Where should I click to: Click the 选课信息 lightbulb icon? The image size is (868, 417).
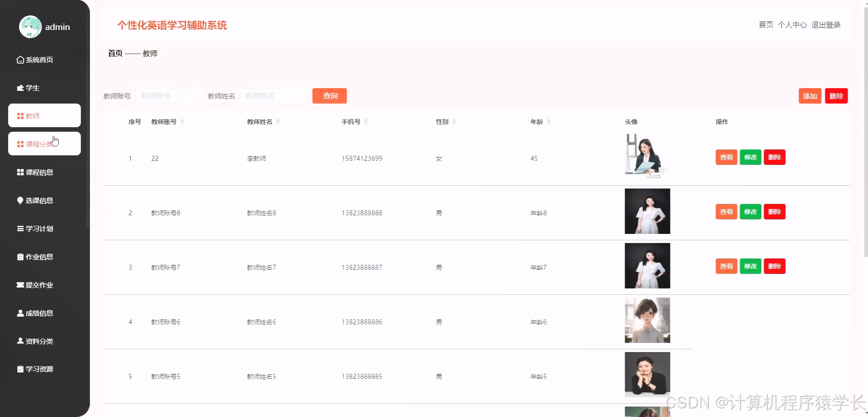20,200
